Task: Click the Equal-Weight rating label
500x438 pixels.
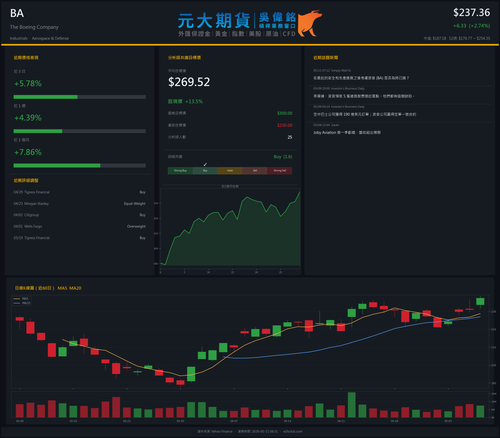Action: 135,203
